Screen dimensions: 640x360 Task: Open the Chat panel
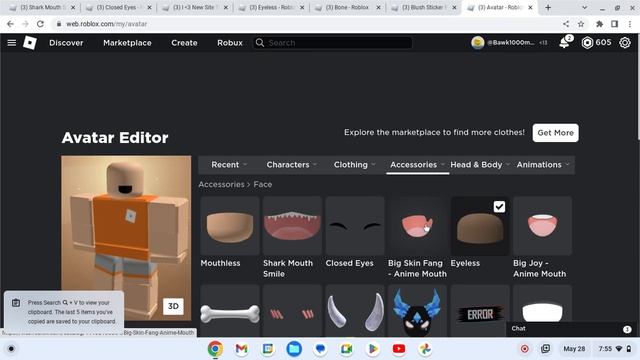tap(570, 329)
